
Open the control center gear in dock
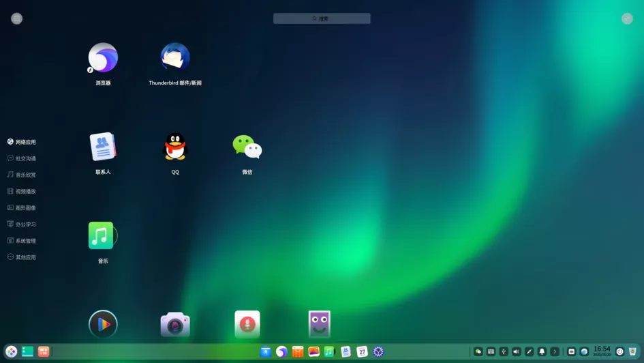pyautogui.click(x=378, y=352)
